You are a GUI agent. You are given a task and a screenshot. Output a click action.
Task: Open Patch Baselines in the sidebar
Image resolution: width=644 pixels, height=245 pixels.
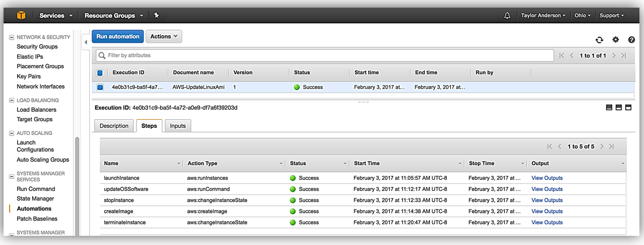coord(37,219)
